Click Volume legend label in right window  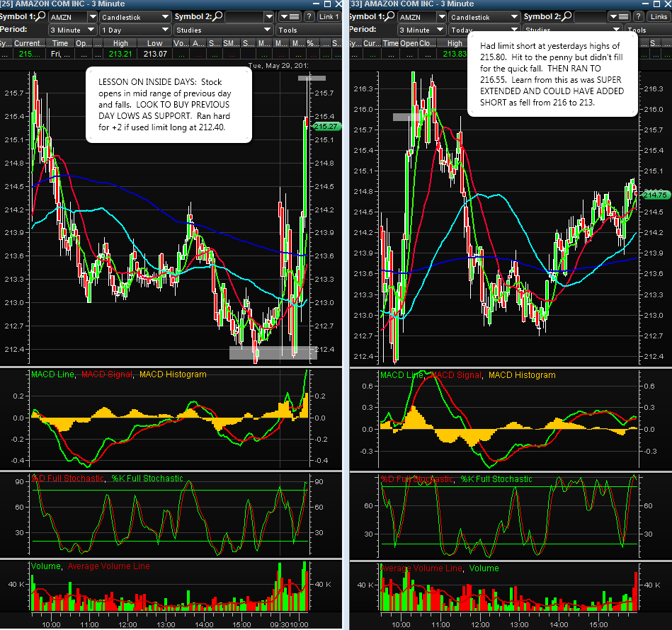click(x=484, y=568)
